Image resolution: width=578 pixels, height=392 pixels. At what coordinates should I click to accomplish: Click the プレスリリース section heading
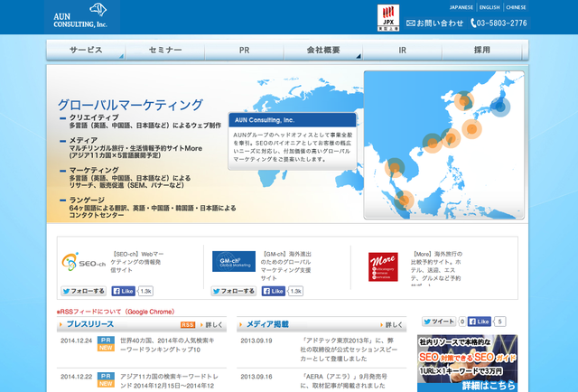(x=90, y=324)
